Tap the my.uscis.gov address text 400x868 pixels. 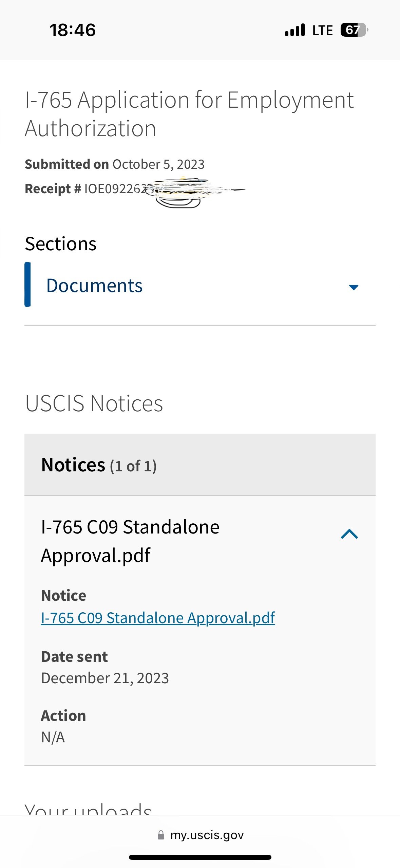click(207, 835)
